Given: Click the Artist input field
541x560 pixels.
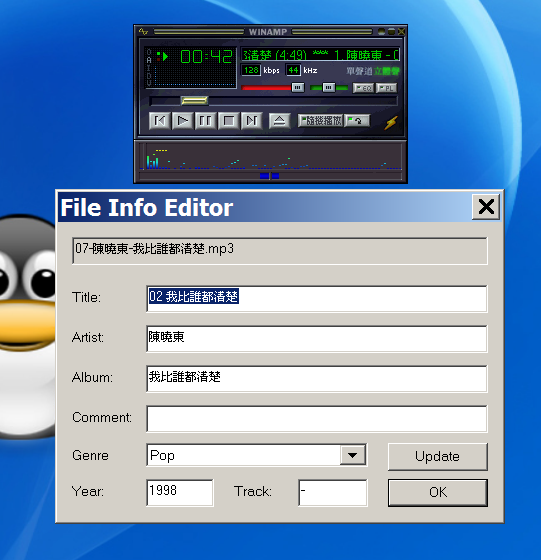Looking at the screenshot, I should point(317,339).
